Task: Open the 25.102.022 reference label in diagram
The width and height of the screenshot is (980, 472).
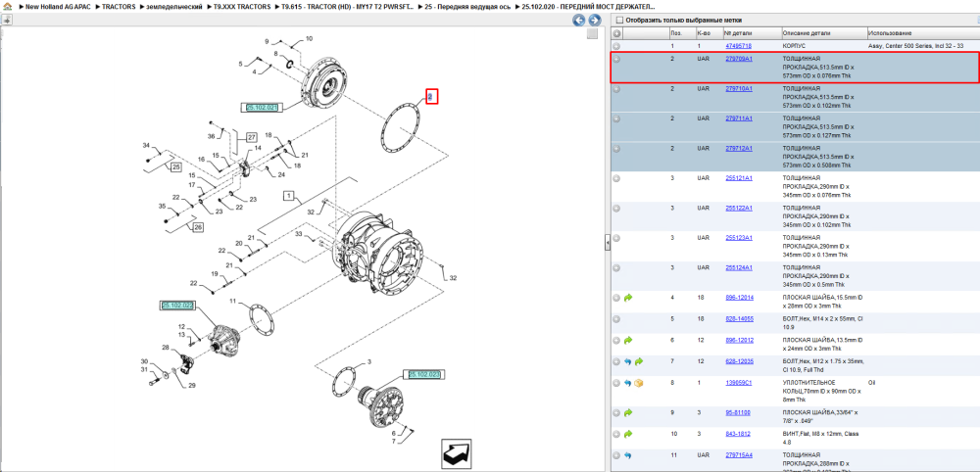Action: tap(177, 306)
